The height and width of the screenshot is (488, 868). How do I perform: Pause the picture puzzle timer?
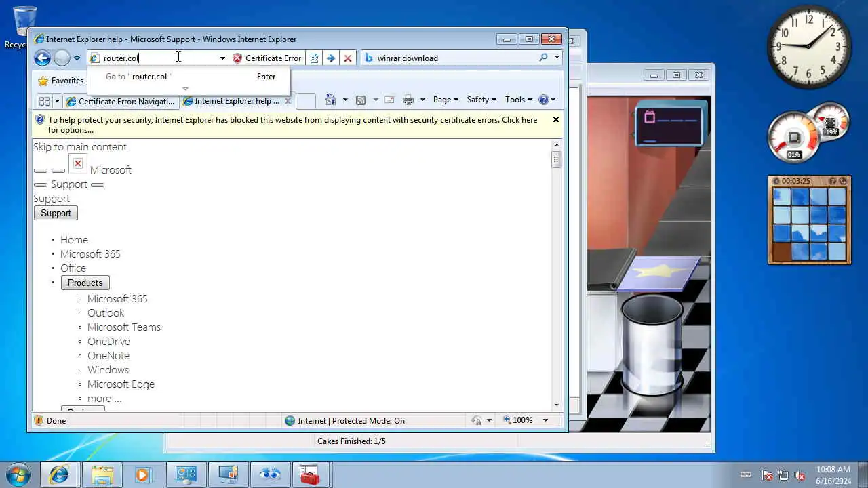(x=776, y=181)
